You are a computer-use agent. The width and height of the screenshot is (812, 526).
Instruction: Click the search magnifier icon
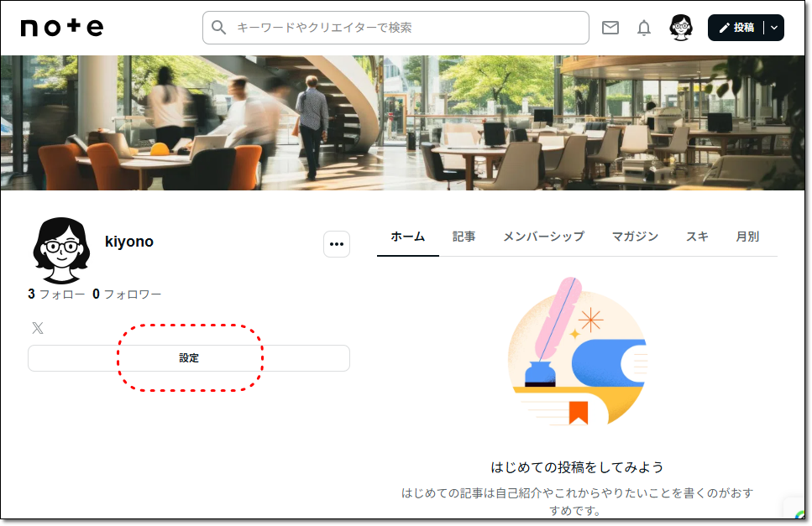tap(218, 27)
